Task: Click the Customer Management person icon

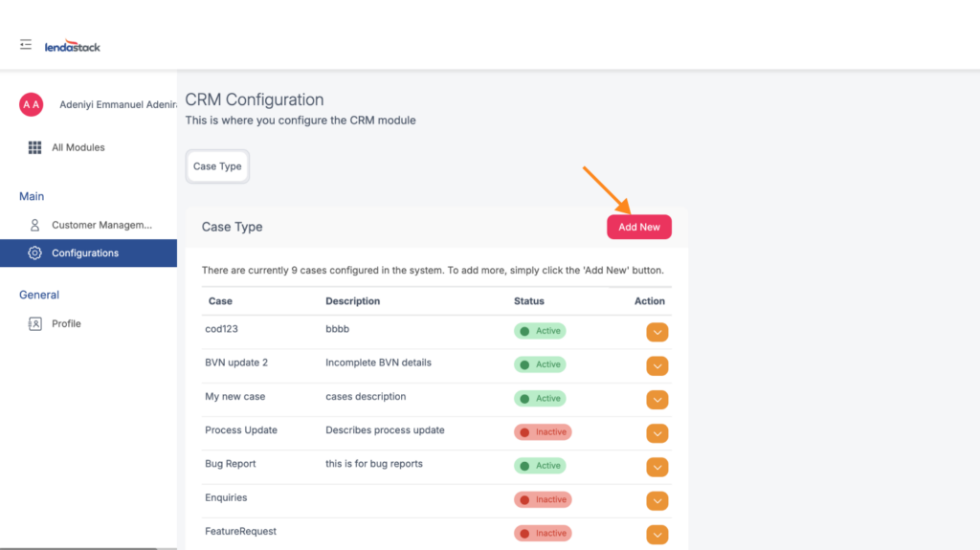Action: 35,225
